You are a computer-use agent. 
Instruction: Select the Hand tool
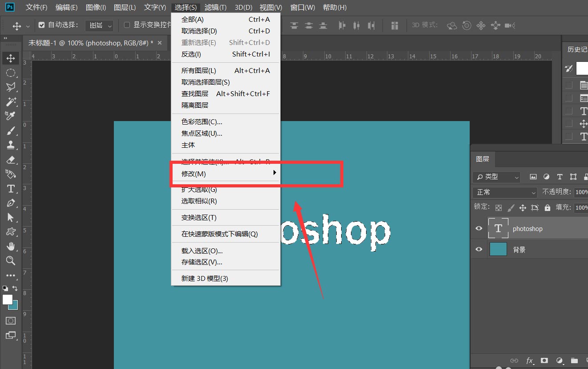coord(11,246)
